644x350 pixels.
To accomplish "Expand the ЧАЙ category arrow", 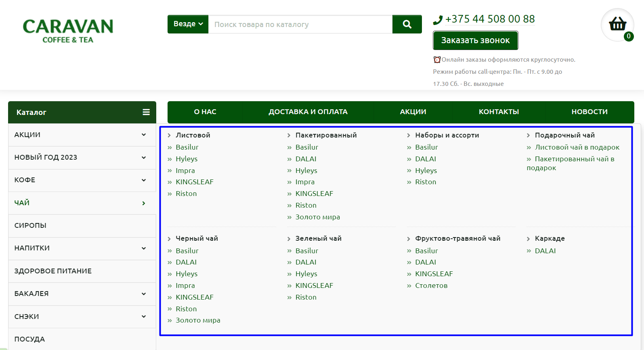I will point(144,203).
